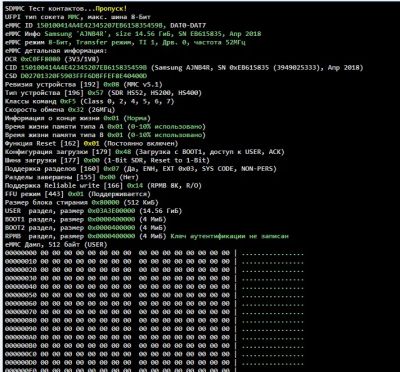Click the CSD hex string line
400x372 pixels.
coord(76,76)
